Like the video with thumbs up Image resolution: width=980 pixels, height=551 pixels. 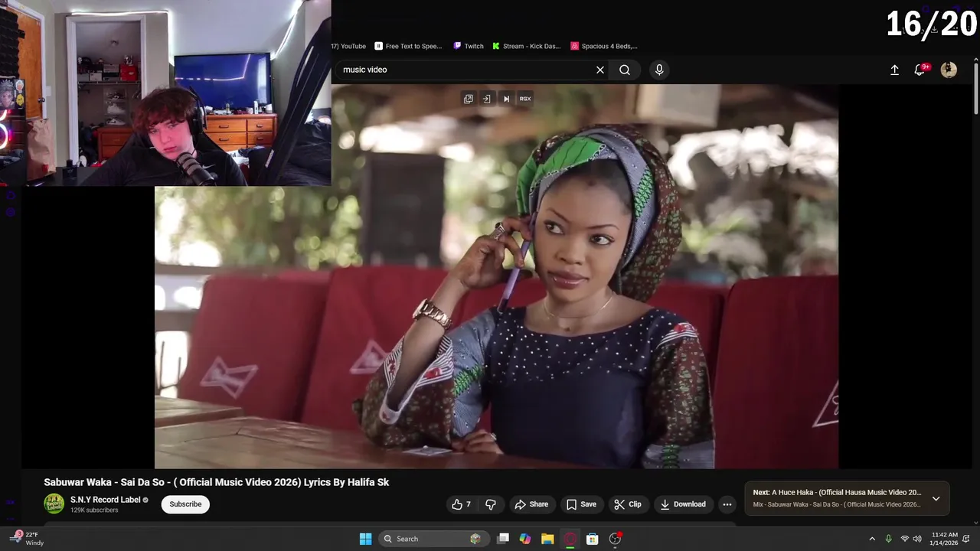(x=461, y=504)
